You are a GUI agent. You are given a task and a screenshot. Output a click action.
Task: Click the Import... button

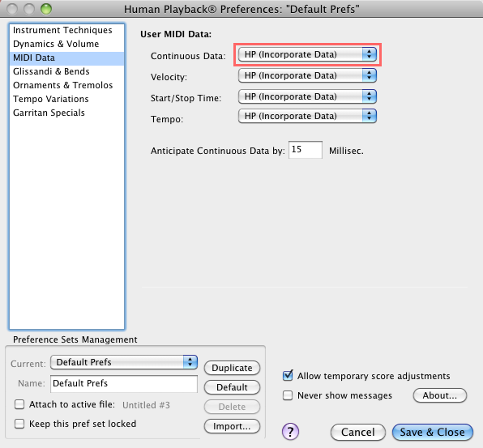pos(232,426)
